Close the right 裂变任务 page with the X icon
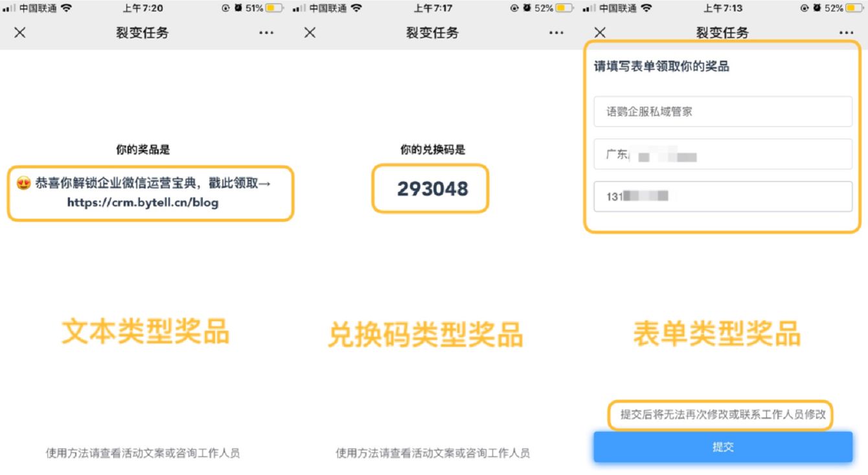868x475 pixels. (600, 32)
